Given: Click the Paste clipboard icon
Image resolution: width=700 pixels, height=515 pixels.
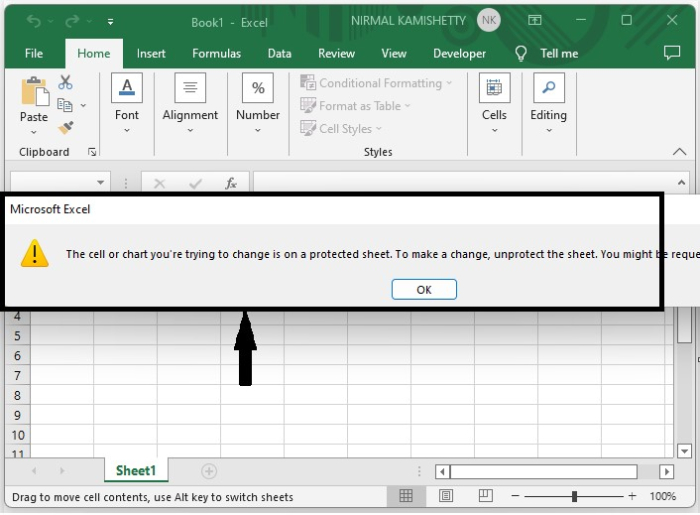Looking at the screenshot, I should [x=34, y=91].
